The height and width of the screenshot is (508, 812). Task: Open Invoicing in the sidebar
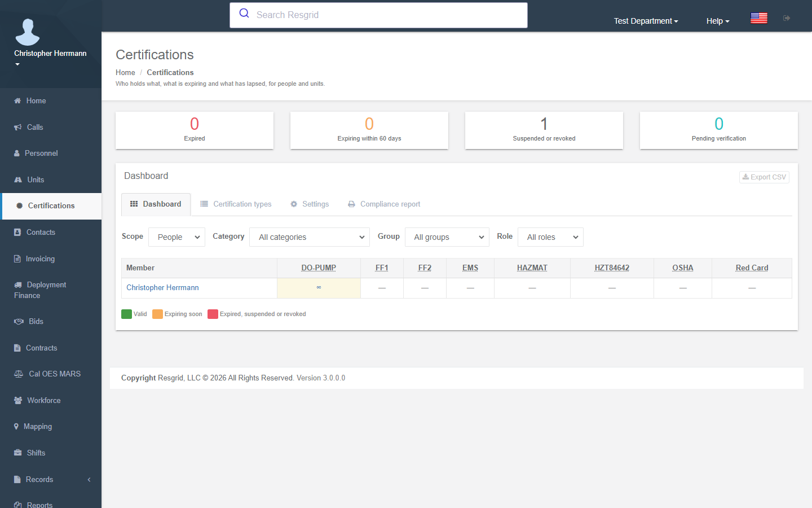[x=51, y=259]
